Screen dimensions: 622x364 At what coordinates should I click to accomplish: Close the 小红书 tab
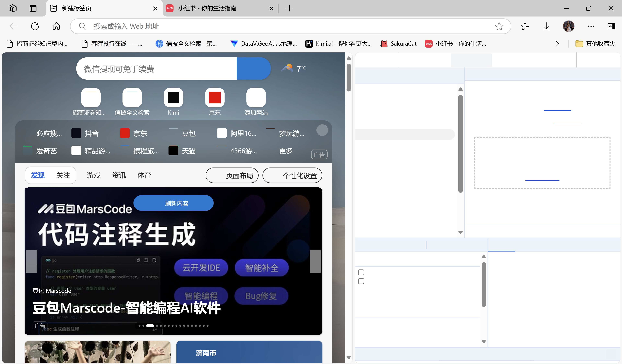coord(271,8)
